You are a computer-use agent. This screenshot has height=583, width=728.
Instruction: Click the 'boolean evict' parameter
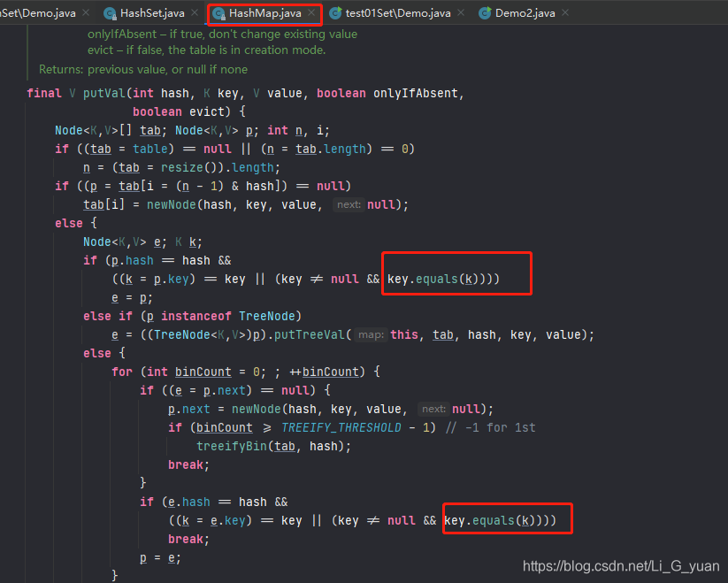point(179,111)
